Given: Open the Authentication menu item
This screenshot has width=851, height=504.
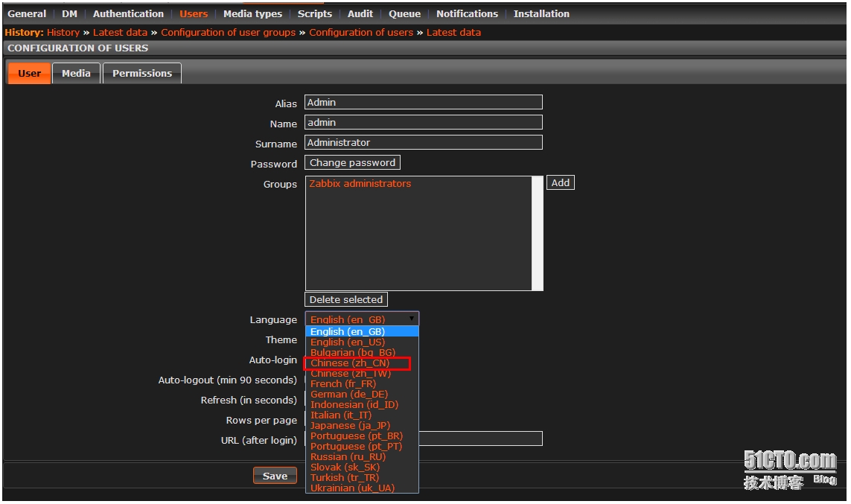Looking at the screenshot, I should coord(128,13).
